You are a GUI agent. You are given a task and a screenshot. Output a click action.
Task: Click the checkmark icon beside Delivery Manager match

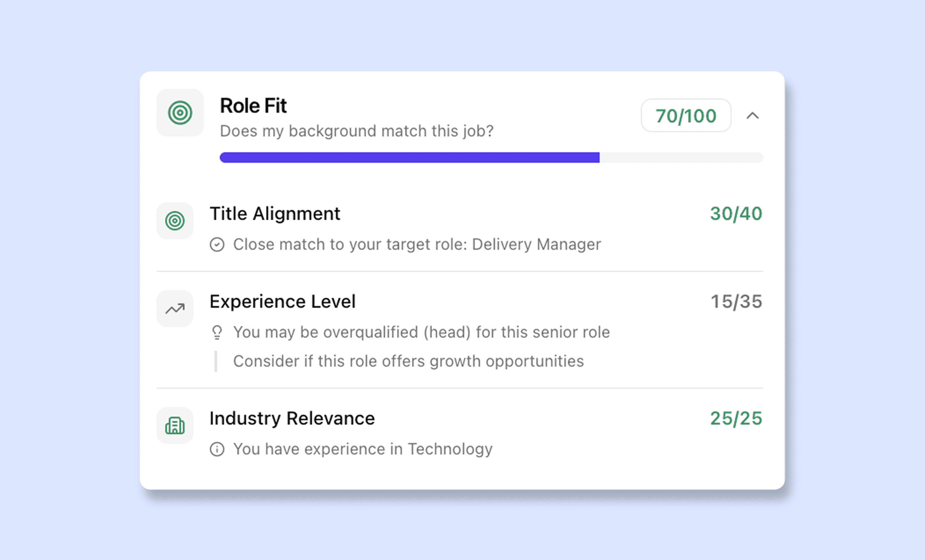click(x=217, y=245)
